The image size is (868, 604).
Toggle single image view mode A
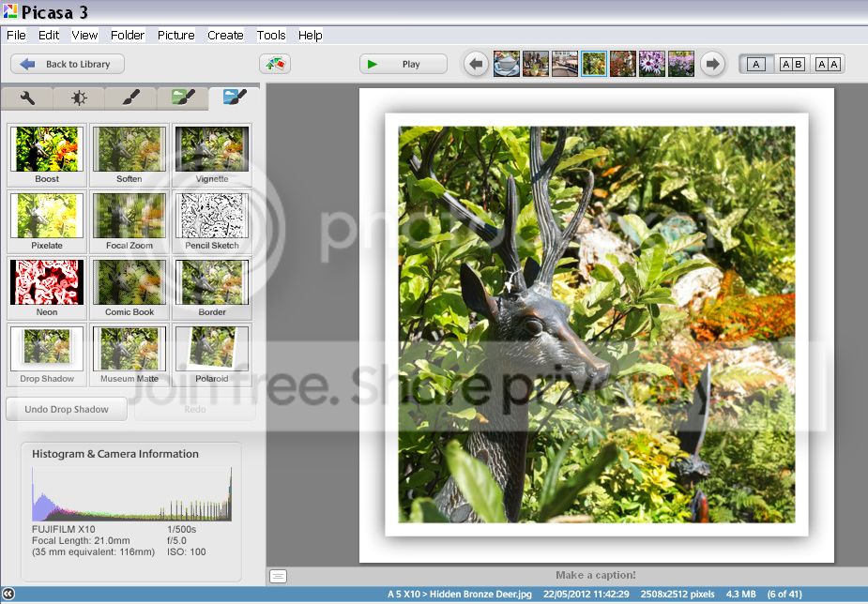pyautogui.click(x=757, y=64)
